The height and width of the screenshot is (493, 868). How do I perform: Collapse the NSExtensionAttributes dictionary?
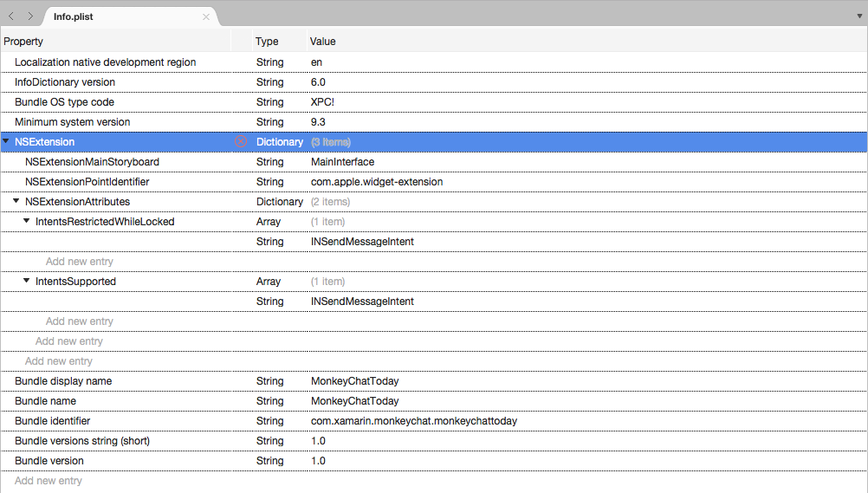16,201
